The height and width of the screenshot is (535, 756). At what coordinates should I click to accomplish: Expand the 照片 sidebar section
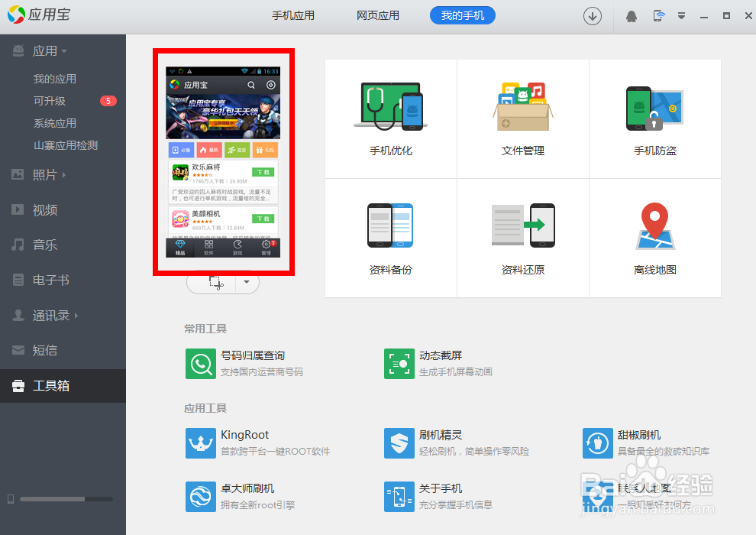pos(63,174)
